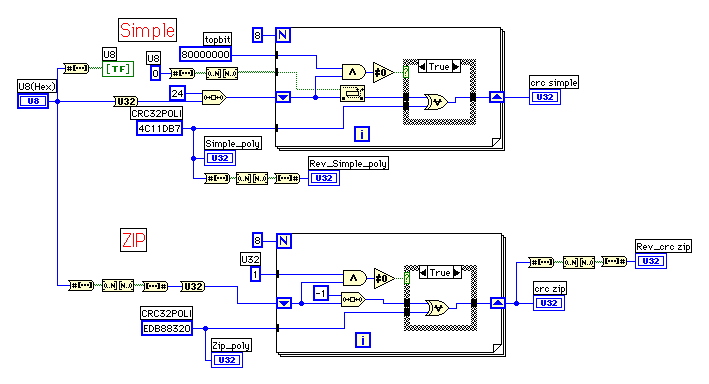Click the logical shift node wired to -1

point(353,299)
